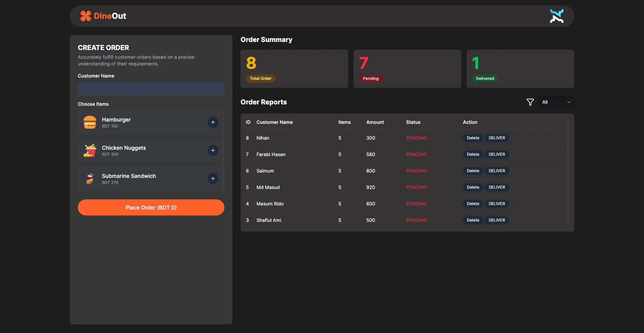Click the Chicken Nuggets food image
The height and width of the screenshot is (333, 644).
tap(90, 151)
